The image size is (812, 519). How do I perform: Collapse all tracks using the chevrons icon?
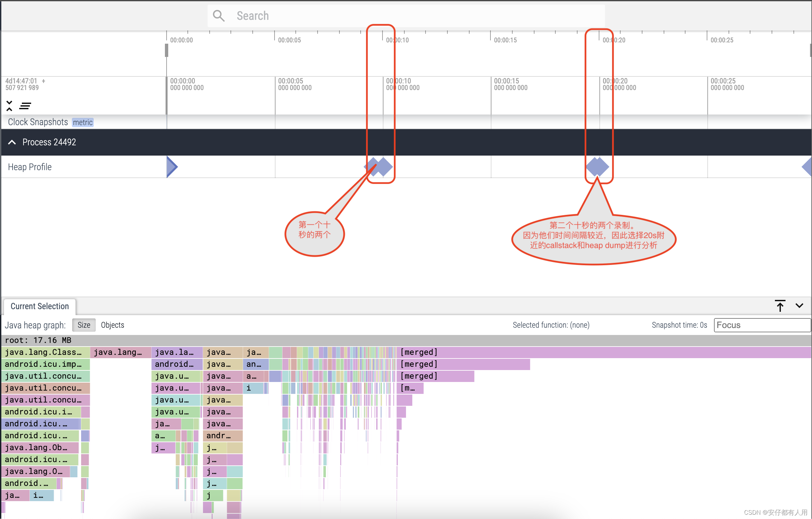click(x=10, y=106)
